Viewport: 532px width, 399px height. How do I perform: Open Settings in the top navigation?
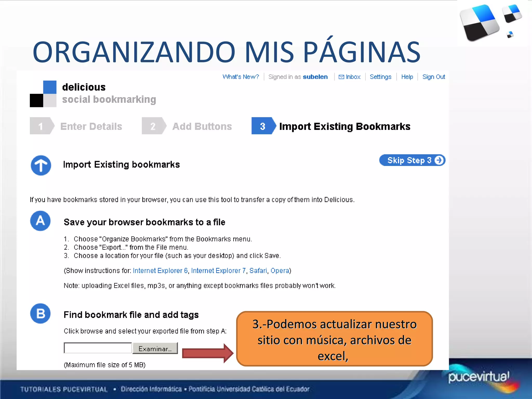coord(380,77)
